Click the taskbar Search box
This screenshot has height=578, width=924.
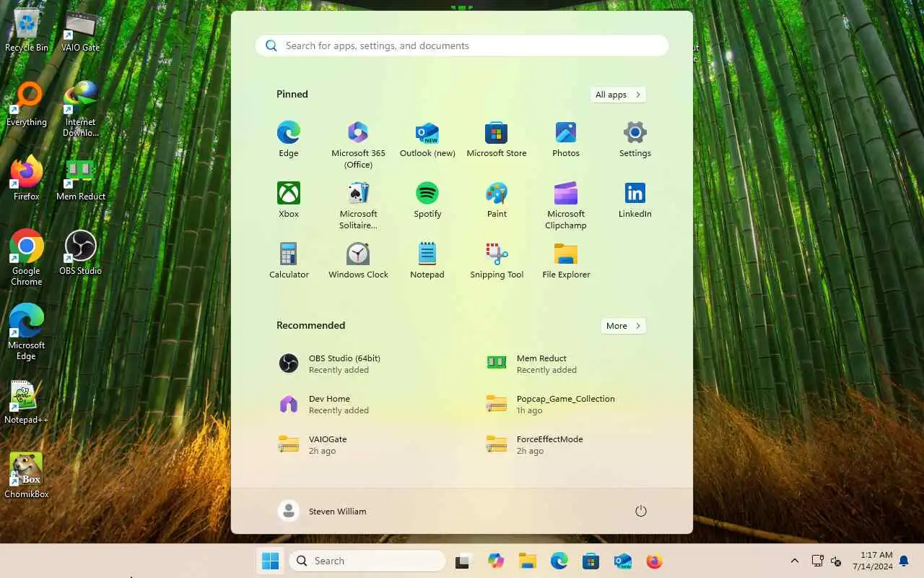click(x=367, y=561)
